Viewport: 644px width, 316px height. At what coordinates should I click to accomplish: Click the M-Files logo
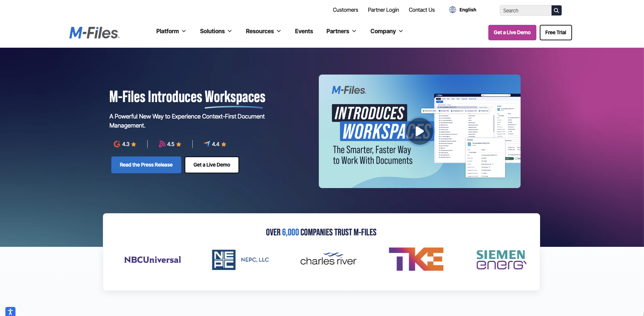(94, 33)
